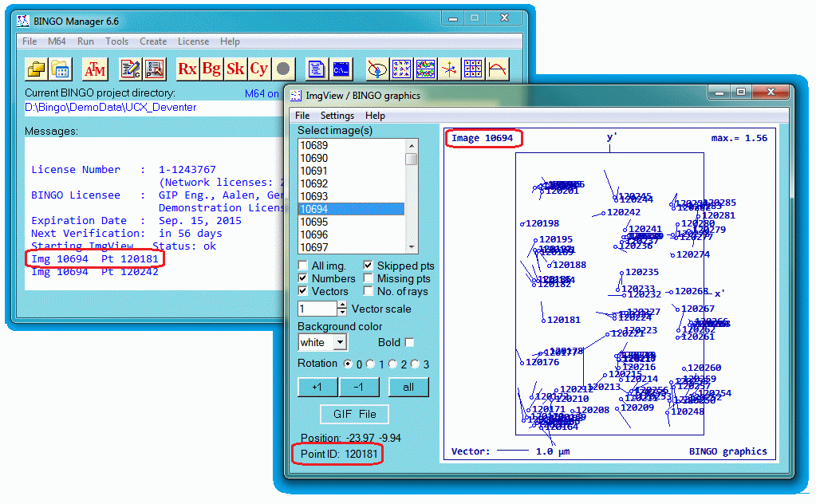Click the colored wavy lines plot icon
The image size is (816, 504).
coord(425,69)
